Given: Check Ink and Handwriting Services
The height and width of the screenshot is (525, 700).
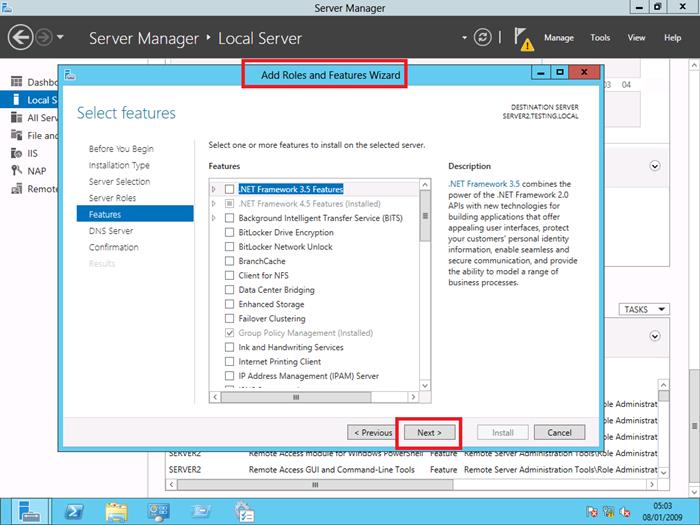Looking at the screenshot, I should tap(229, 347).
